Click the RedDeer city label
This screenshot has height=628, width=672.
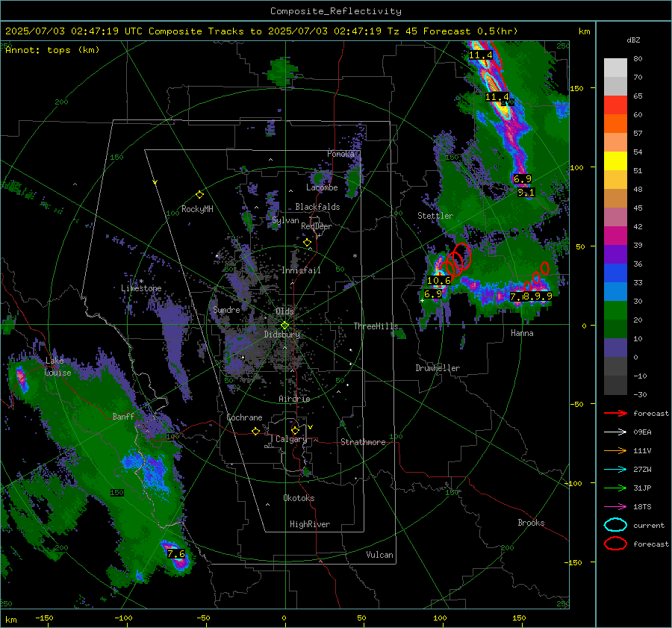coord(317,226)
